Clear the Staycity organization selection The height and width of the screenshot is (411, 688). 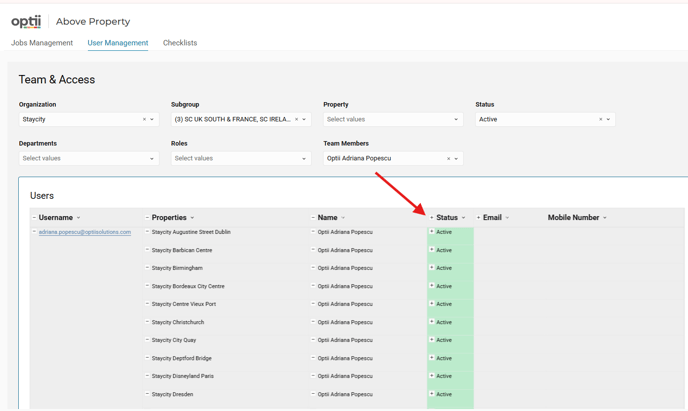(x=144, y=119)
